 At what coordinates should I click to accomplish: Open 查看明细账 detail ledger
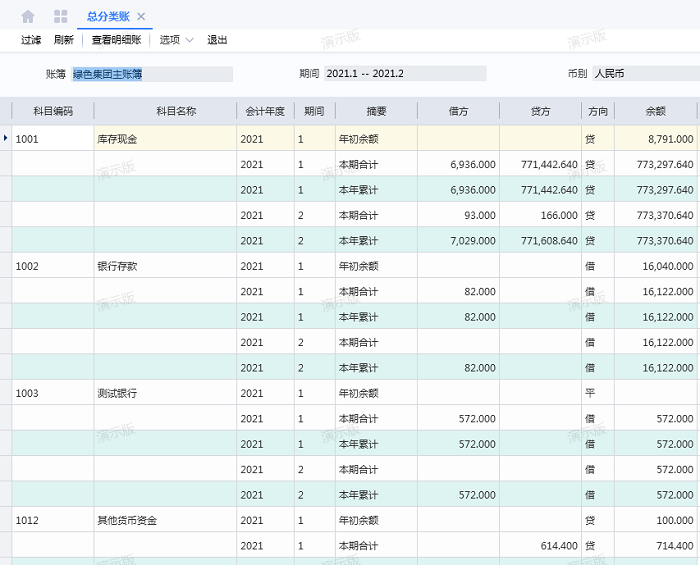pyautogui.click(x=116, y=40)
